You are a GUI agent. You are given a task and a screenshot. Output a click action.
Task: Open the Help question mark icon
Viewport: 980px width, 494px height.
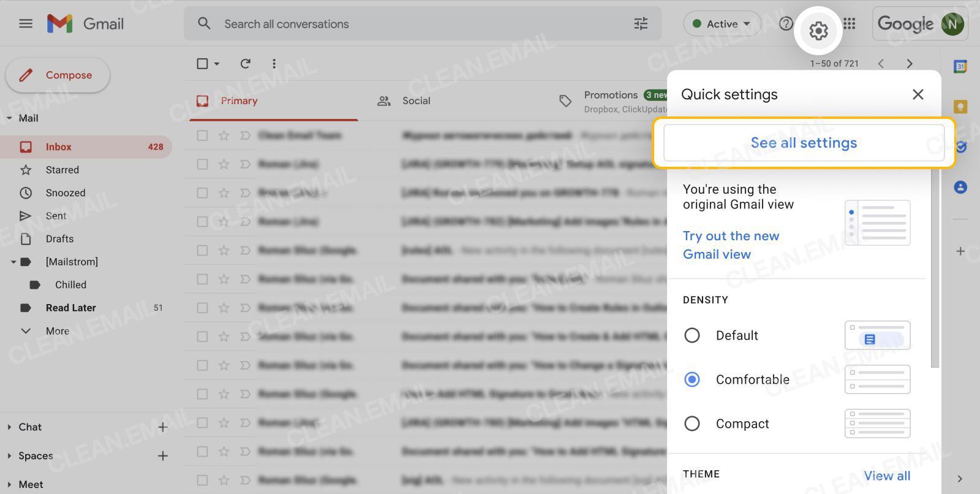click(x=786, y=24)
